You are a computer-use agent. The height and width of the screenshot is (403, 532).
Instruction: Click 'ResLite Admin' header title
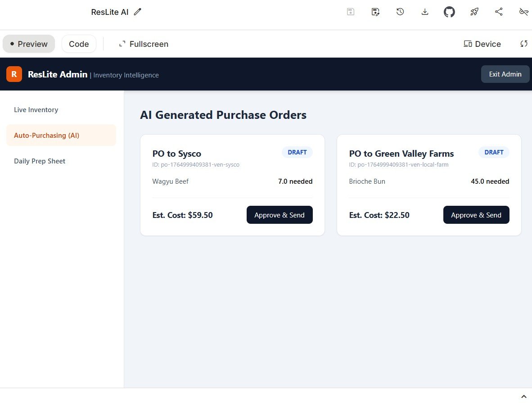point(58,74)
